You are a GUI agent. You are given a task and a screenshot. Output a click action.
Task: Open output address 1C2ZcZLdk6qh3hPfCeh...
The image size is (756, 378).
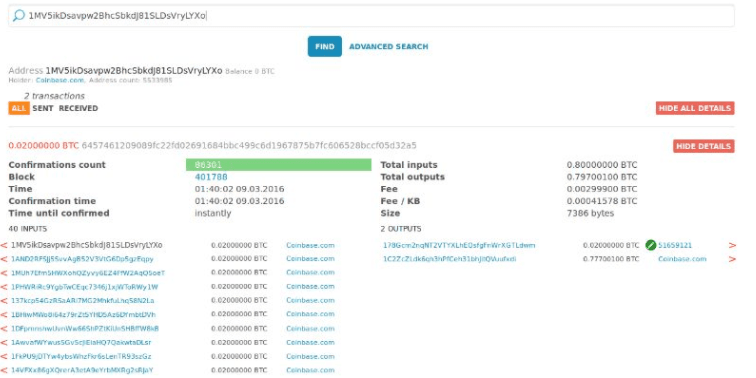tap(450, 259)
